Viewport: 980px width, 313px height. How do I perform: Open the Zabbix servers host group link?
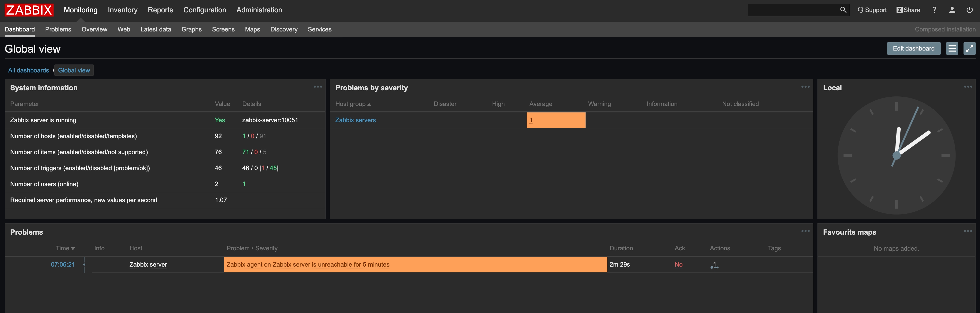355,120
